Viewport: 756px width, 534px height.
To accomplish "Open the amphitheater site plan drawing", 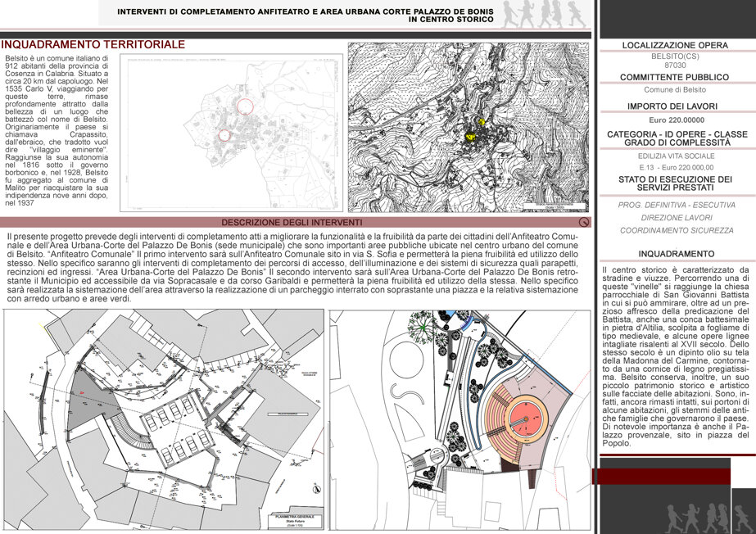I will [x=460, y=420].
